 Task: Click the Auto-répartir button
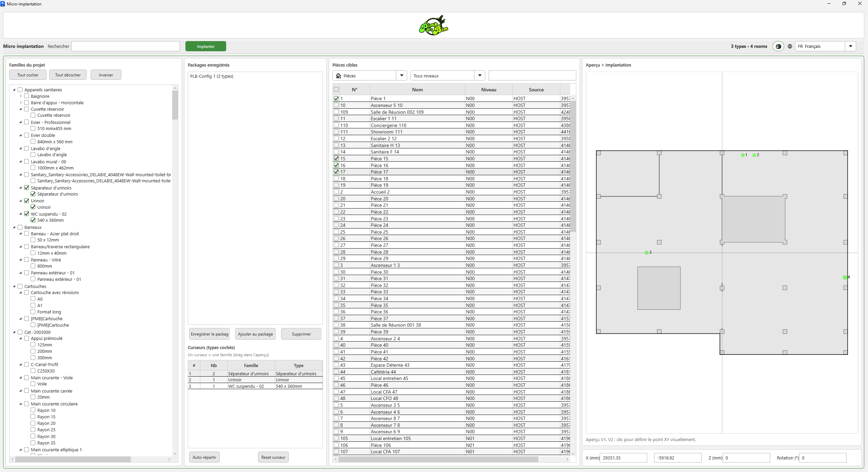tap(204, 457)
